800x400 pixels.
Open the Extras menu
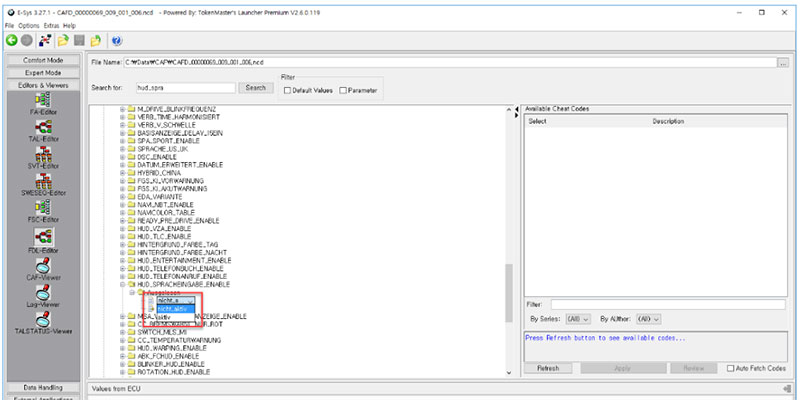(51, 26)
